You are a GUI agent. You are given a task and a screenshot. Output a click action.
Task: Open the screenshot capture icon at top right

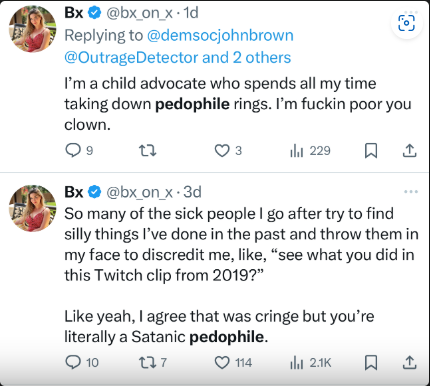[x=407, y=23]
